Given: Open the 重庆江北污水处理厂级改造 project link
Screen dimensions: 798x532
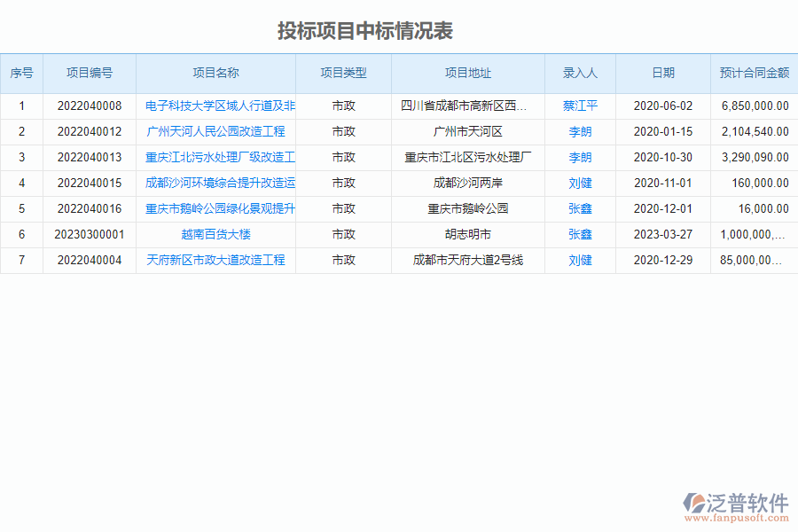Looking at the screenshot, I should pyautogui.click(x=219, y=158).
